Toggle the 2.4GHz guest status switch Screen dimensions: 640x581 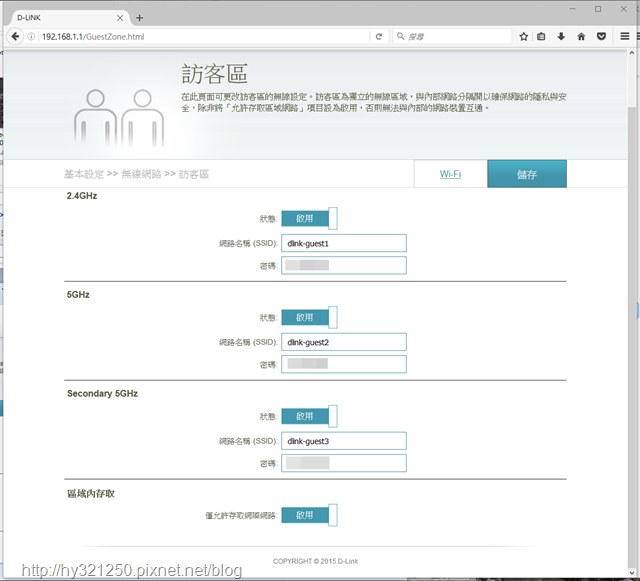309,218
